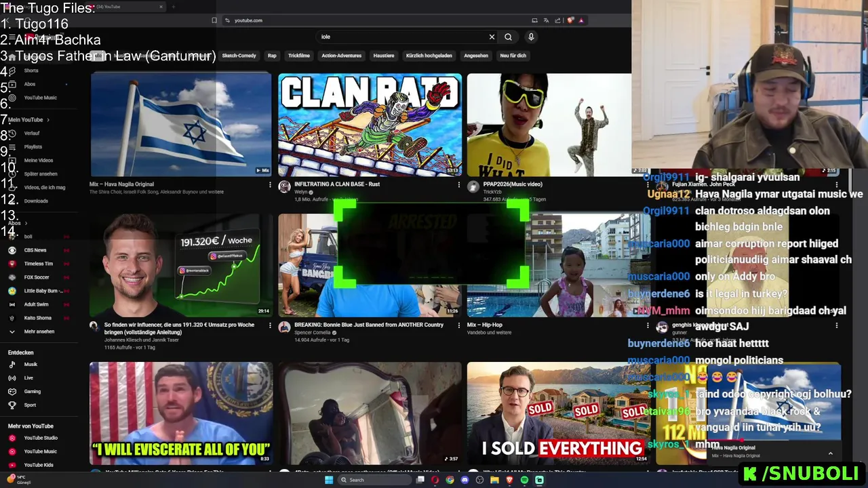Click the Brave Rewards triangle icon
This screenshot has height=488, width=868.
(581, 20)
